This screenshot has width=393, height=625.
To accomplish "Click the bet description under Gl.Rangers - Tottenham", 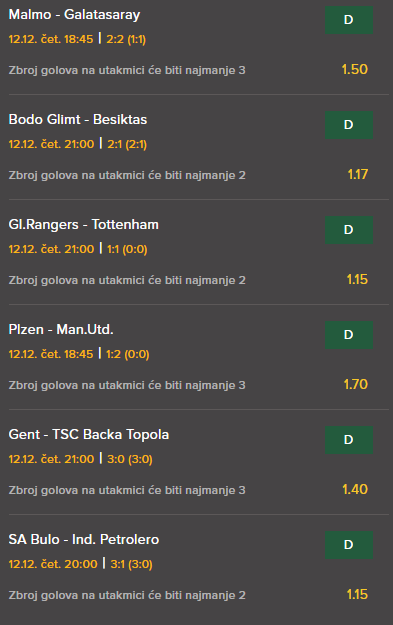I will (127, 281).
